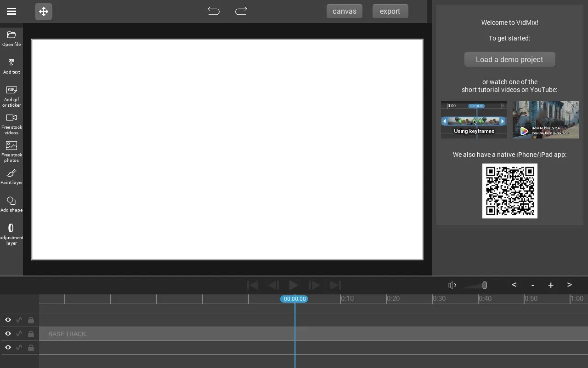The width and height of the screenshot is (588, 368).
Task: Select the BASE TRACK label
Action: coord(67,334)
